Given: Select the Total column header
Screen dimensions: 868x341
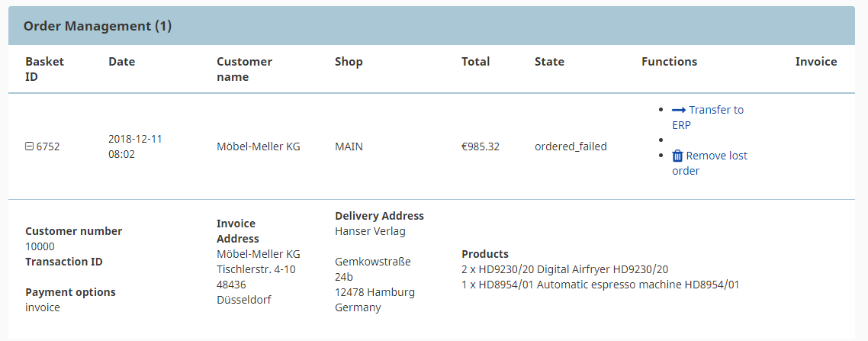Looking at the screenshot, I should click(475, 62).
